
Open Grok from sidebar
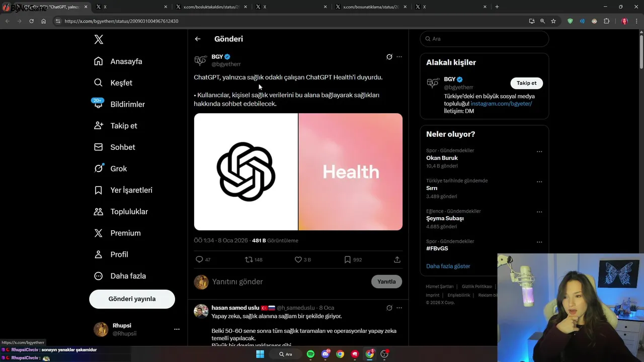pyautogui.click(x=111, y=168)
